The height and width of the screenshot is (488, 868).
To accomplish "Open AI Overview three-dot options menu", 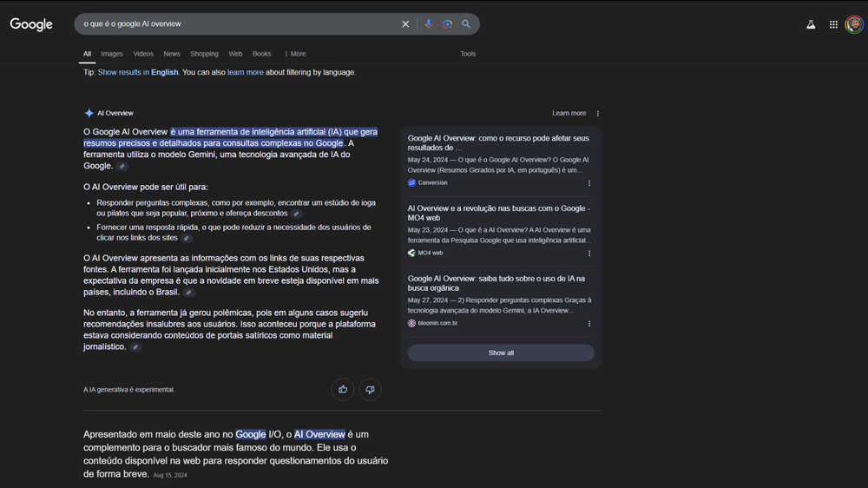I will (x=598, y=114).
